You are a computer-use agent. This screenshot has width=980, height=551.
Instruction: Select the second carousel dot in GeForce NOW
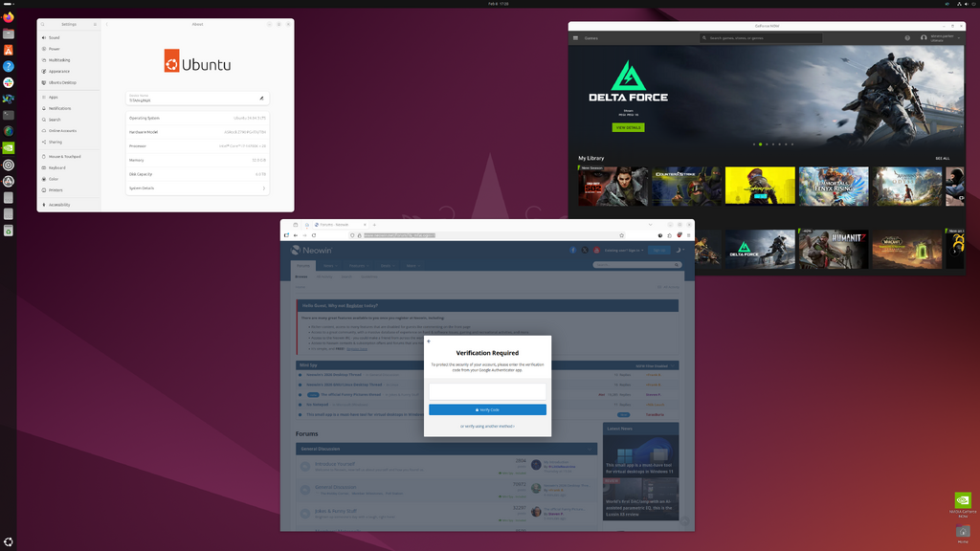[760, 144]
